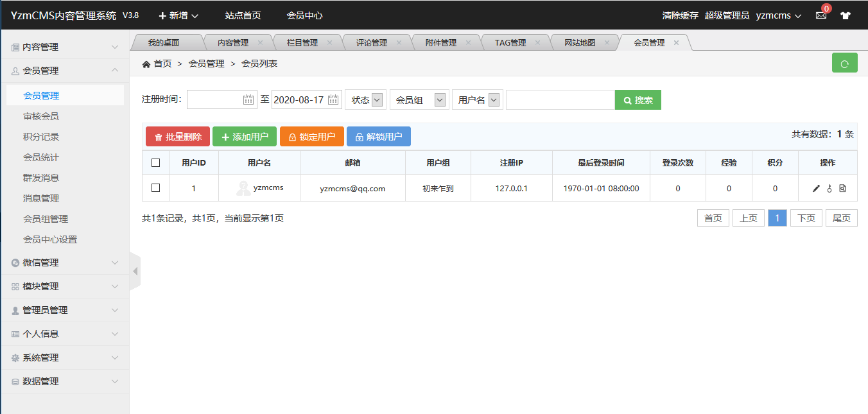Image resolution: width=868 pixels, height=414 pixels.
Task: Expand the 微信管理 sidebar section
Action: pyautogui.click(x=64, y=263)
